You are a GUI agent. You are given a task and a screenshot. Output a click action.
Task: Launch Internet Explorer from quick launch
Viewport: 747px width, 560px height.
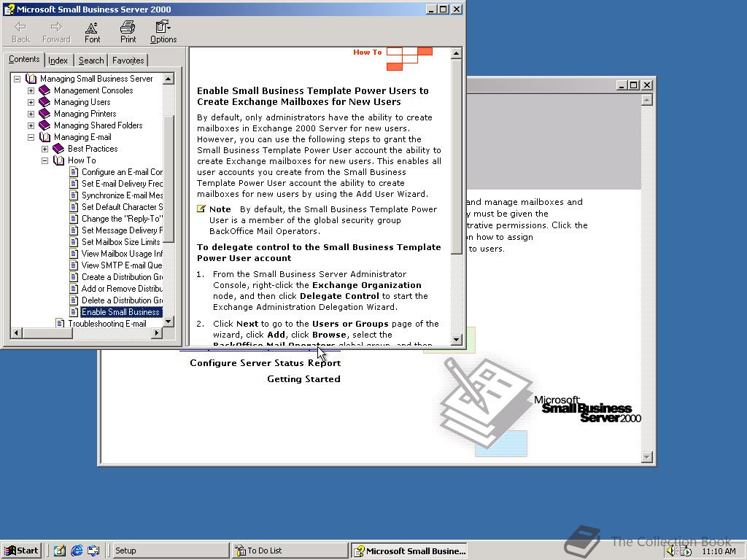pyautogui.click(x=76, y=551)
